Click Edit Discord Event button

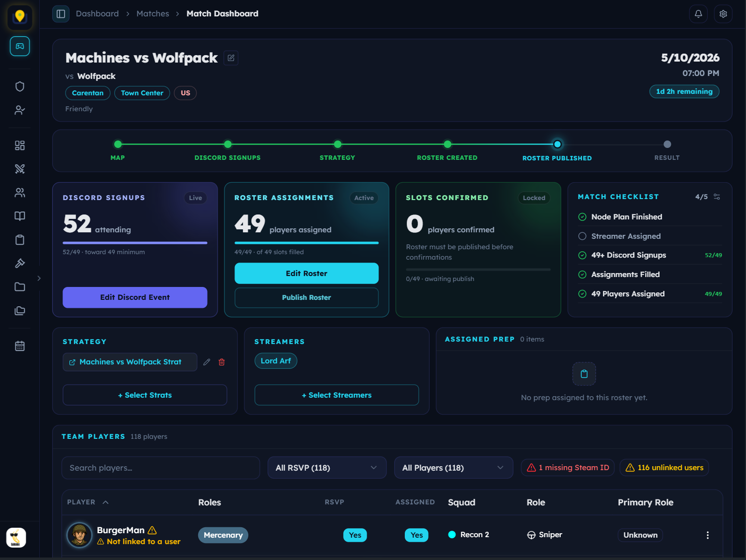135,297
